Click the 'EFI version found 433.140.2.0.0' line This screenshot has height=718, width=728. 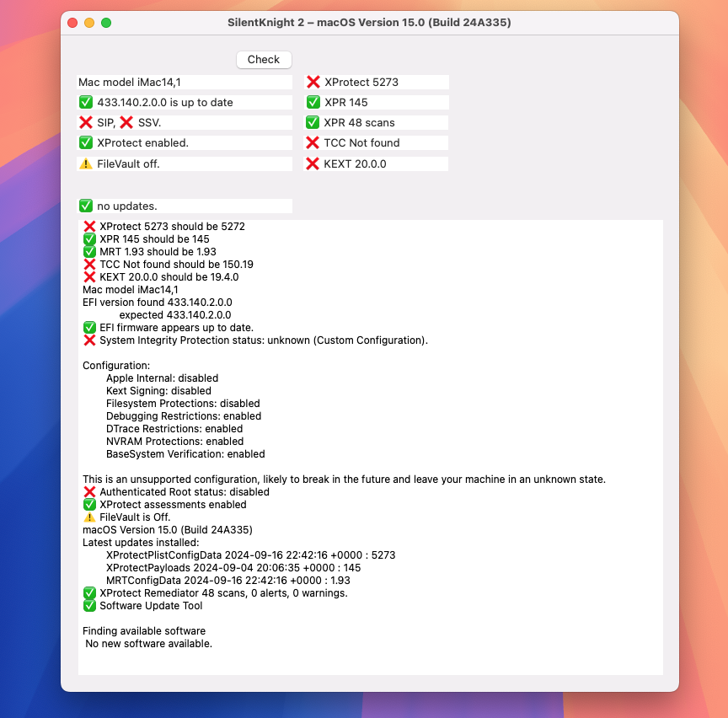coord(158,303)
